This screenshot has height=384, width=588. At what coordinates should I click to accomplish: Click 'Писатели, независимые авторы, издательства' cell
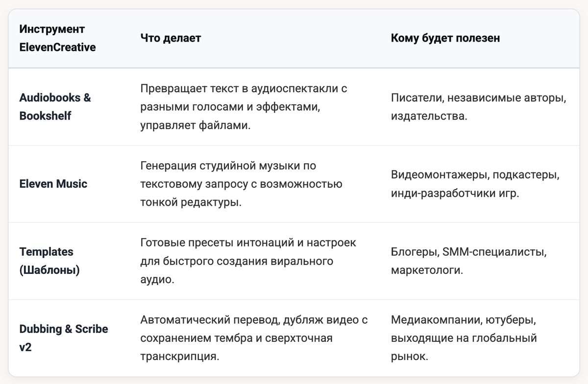[478, 106]
